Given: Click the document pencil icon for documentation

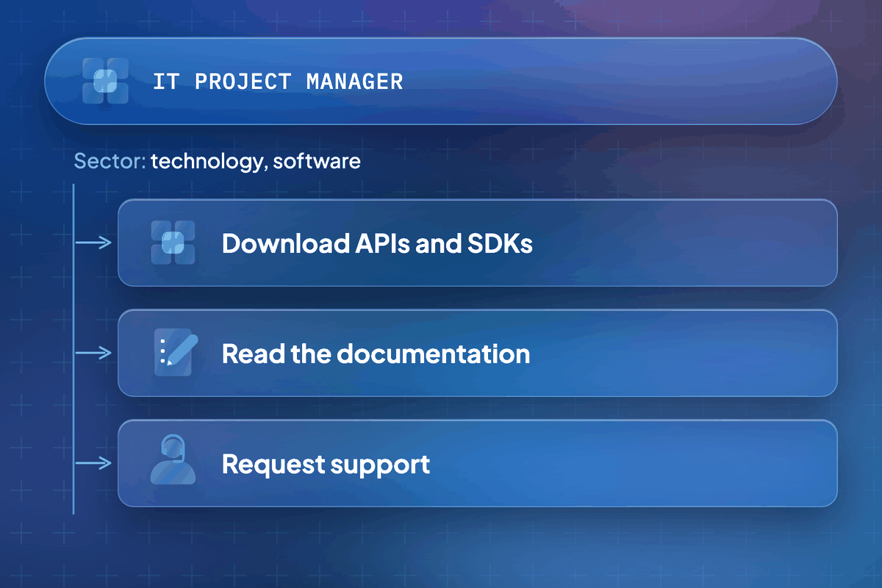Looking at the screenshot, I should [x=176, y=352].
